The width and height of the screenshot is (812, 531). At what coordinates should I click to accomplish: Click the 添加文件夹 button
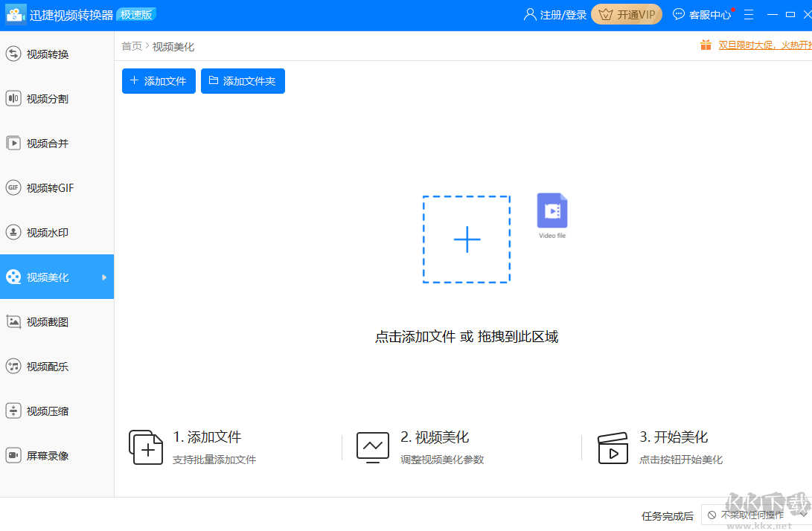click(x=243, y=81)
